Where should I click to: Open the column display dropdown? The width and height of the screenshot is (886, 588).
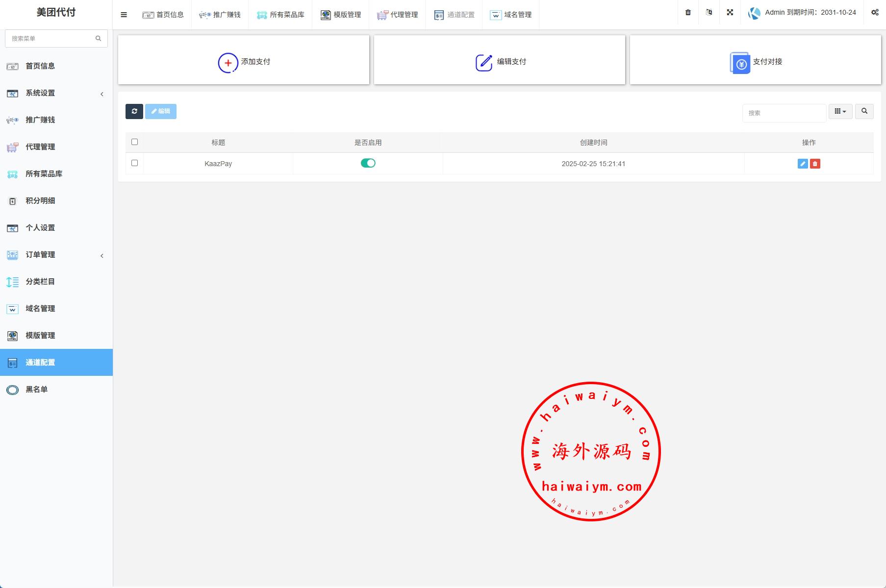[840, 111]
